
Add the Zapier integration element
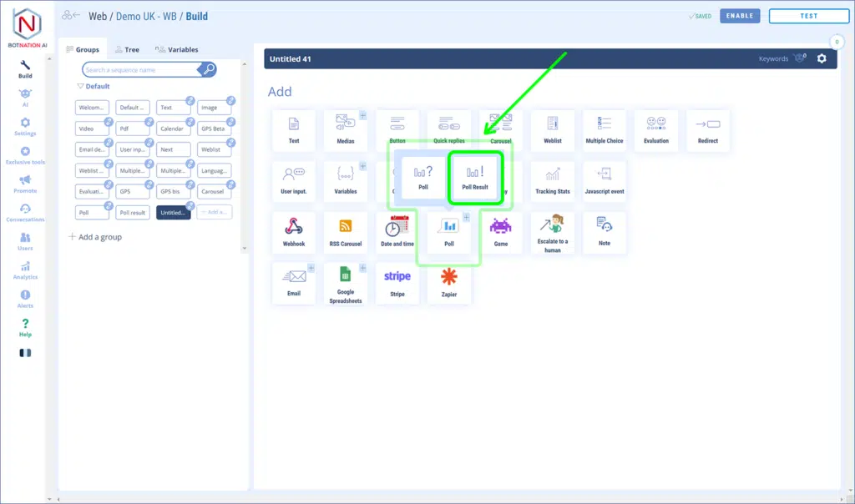pyautogui.click(x=449, y=283)
